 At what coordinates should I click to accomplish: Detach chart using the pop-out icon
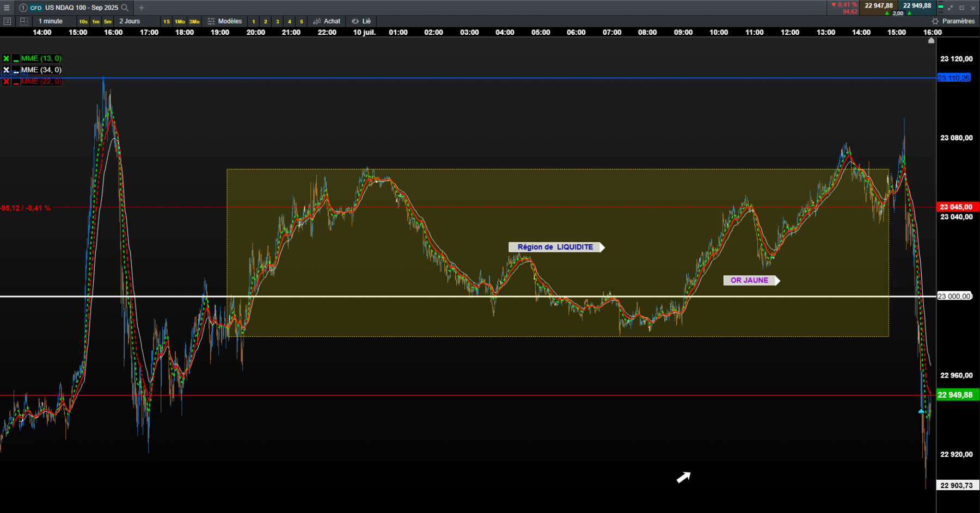(x=961, y=8)
